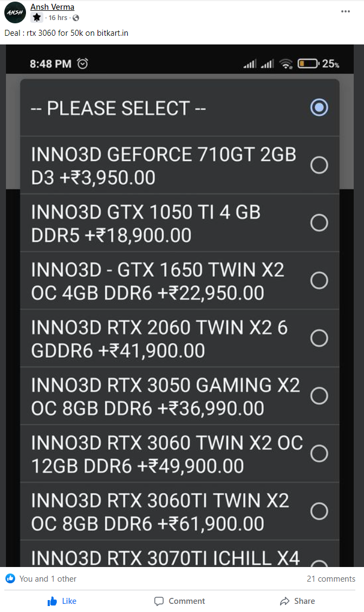Click the thumbs-up Like icon
Viewport: 364px width, 612px height.
point(53,602)
